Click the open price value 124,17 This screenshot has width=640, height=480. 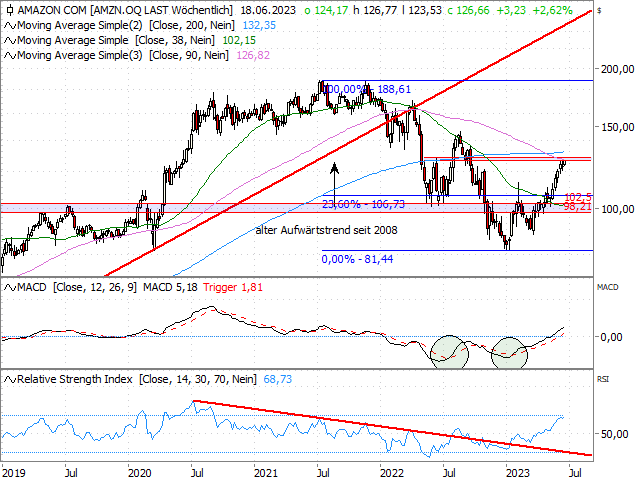[331, 10]
